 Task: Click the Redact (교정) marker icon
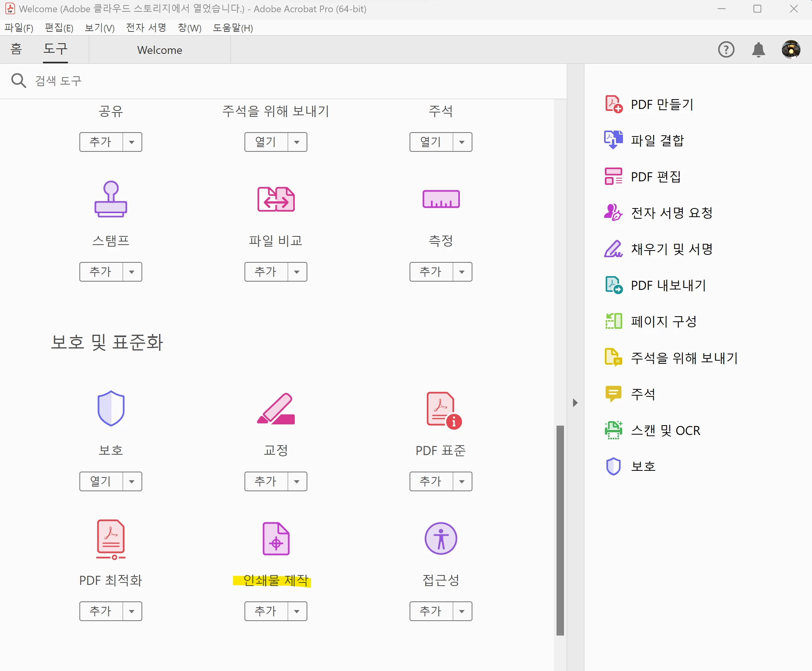[276, 409]
